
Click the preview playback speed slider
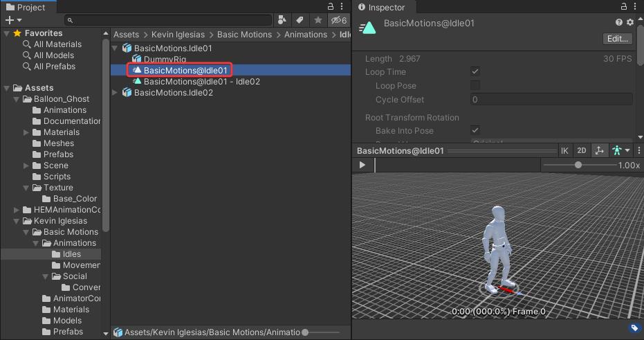[x=578, y=165]
